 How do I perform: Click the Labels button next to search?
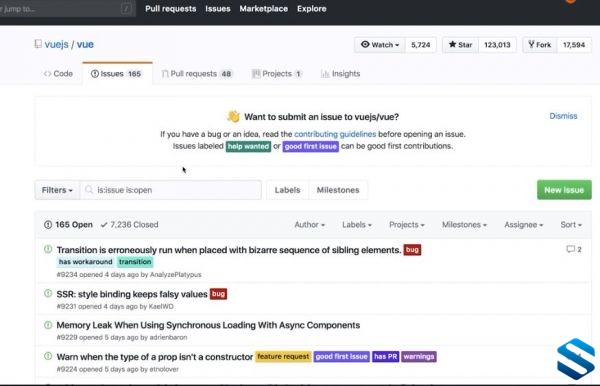(x=287, y=190)
